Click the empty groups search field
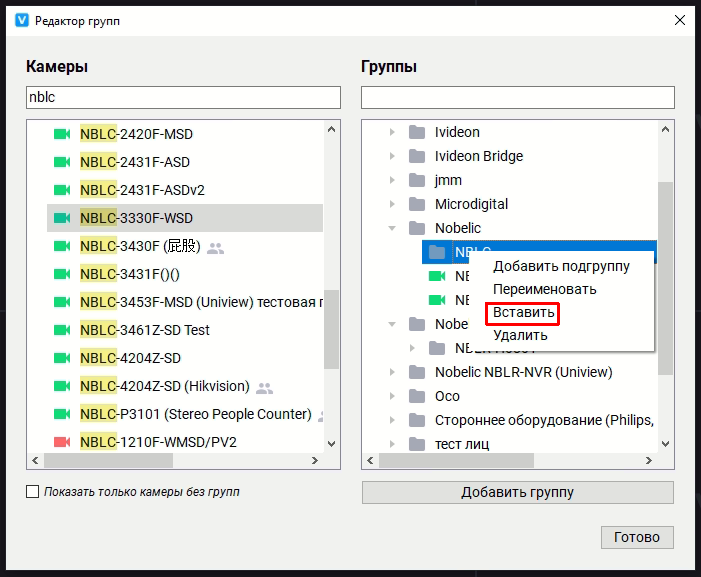This screenshot has height=577, width=701. [x=518, y=97]
